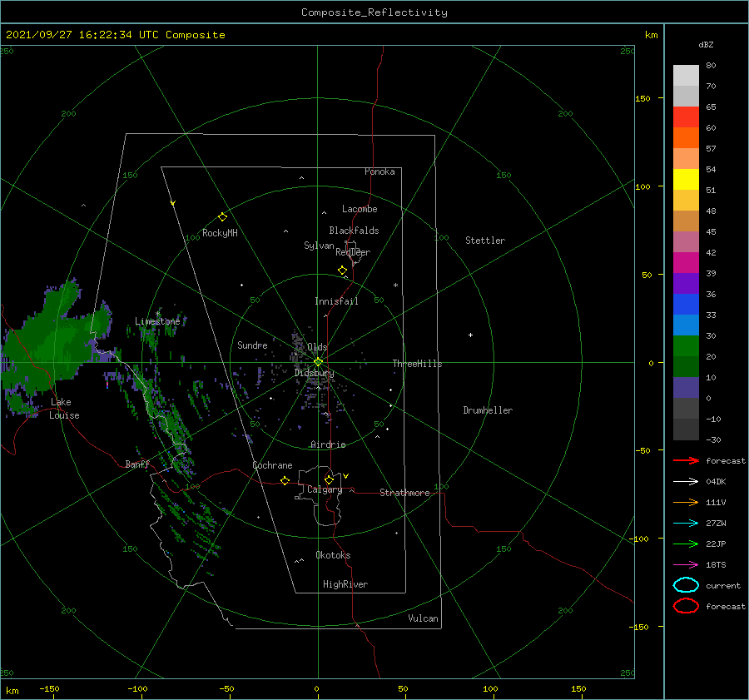Click the Lacombe label
This screenshot has width=749, height=700.
click(360, 209)
